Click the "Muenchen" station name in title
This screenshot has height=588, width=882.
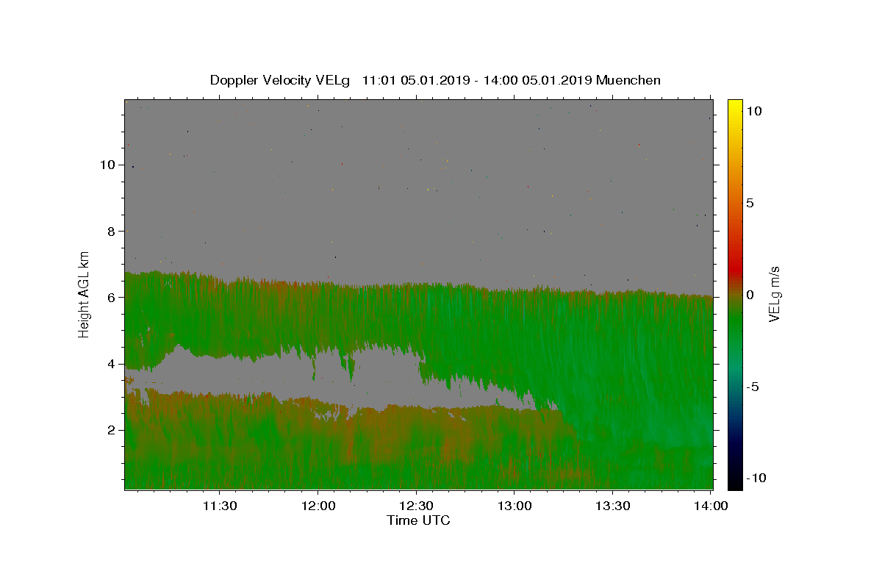[628, 80]
